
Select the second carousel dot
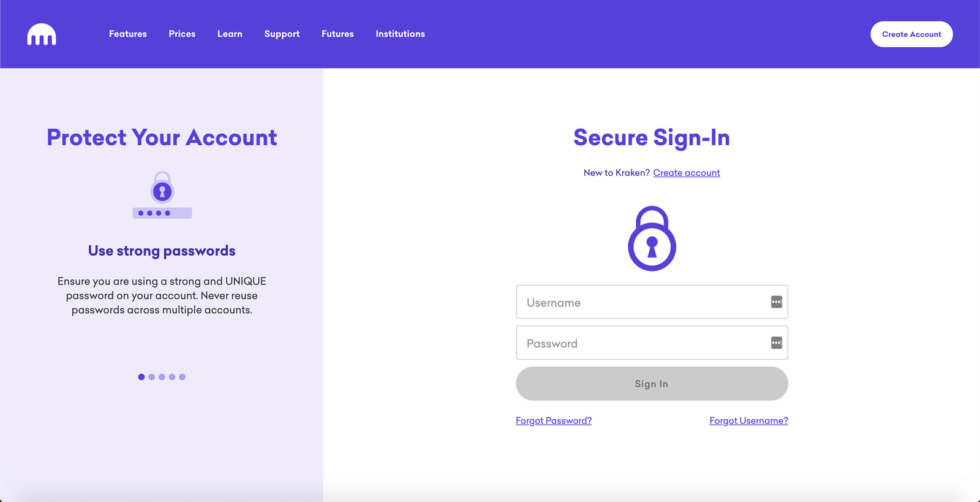150,377
